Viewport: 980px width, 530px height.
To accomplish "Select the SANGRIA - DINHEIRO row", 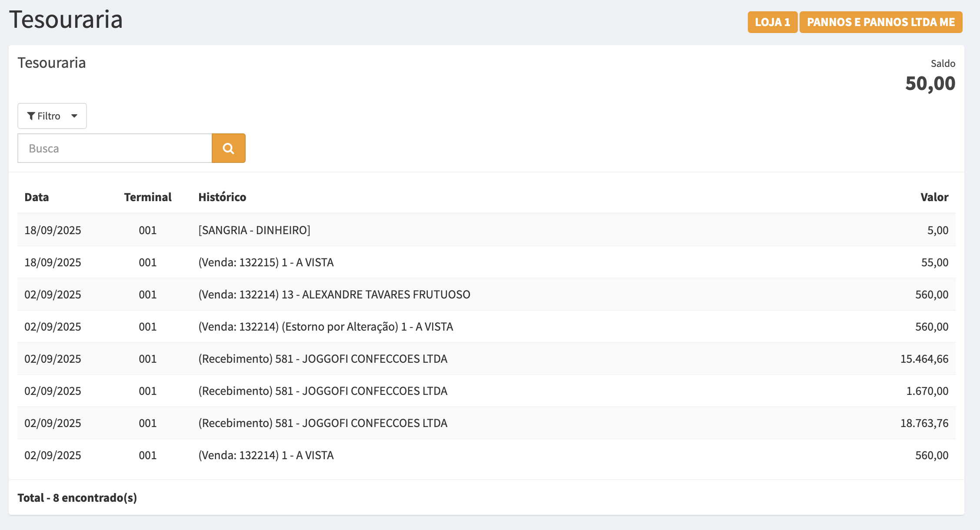I will click(254, 230).
